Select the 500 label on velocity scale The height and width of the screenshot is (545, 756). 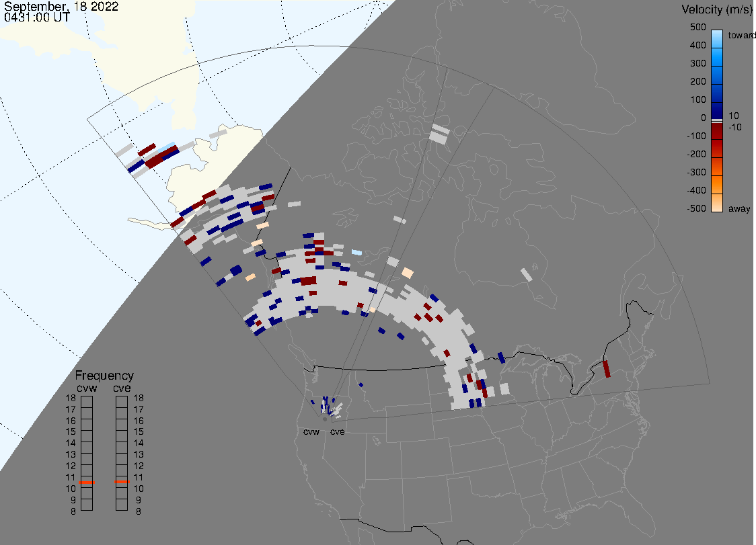[697, 27]
